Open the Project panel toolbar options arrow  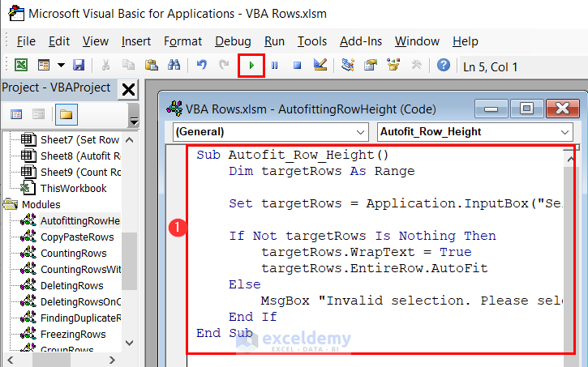[x=134, y=122]
